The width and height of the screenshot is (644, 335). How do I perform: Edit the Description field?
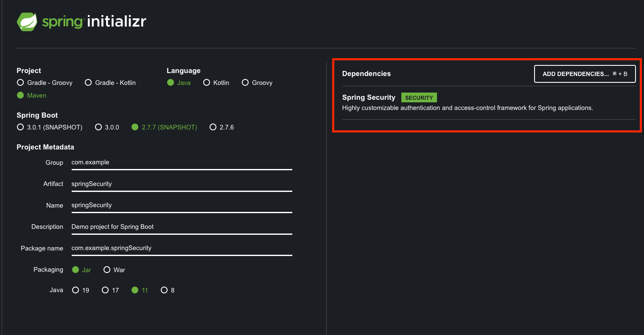[182, 227]
